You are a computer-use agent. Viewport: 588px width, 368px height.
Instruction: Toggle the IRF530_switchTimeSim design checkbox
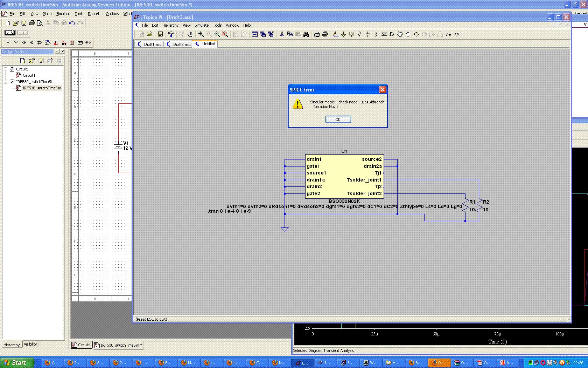pyautogui.click(x=12, y=82)
